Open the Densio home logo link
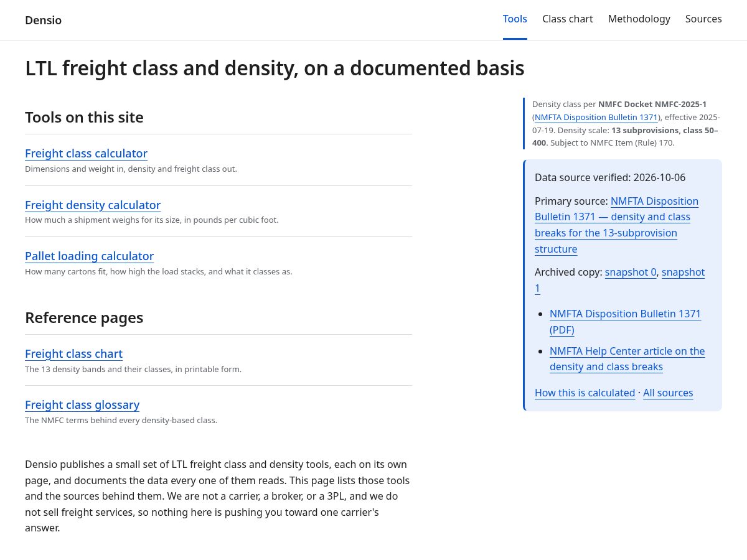Image resolution: width=747 pixels, height=560 pixels. pyautogui.click(x=43, y=20)
